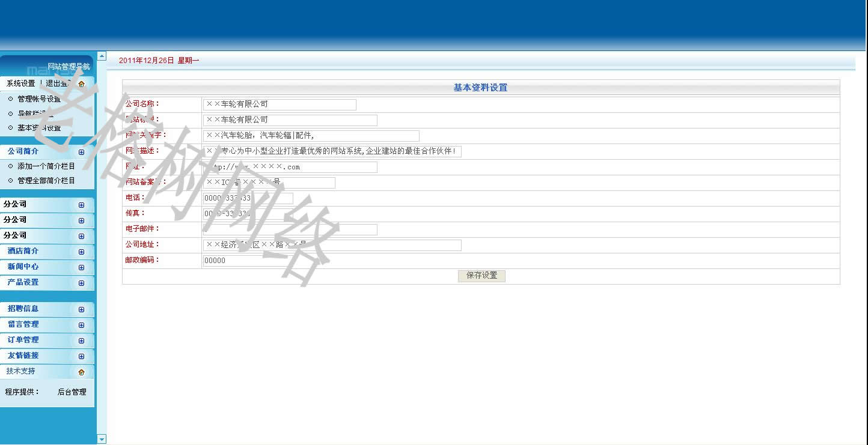This screenshot has width=868, height=445.
Task: Click the 保存设置 save button
Action: pyautogui.click(x=481, y=276)
